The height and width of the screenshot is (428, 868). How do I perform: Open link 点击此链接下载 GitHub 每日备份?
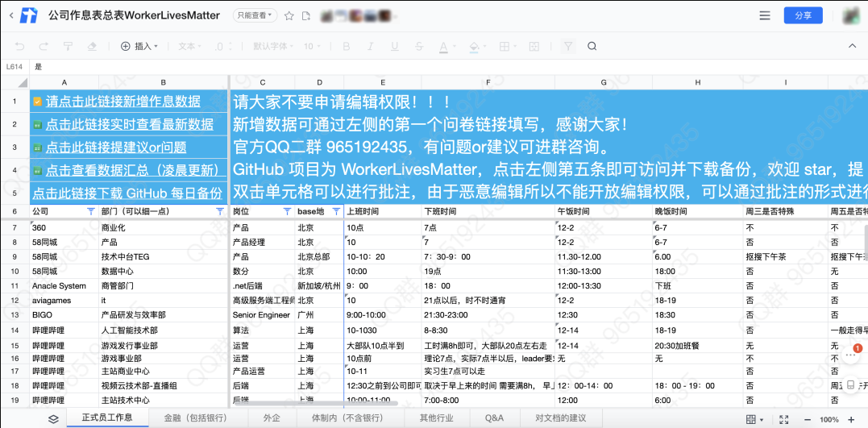(x=127, y=193)
